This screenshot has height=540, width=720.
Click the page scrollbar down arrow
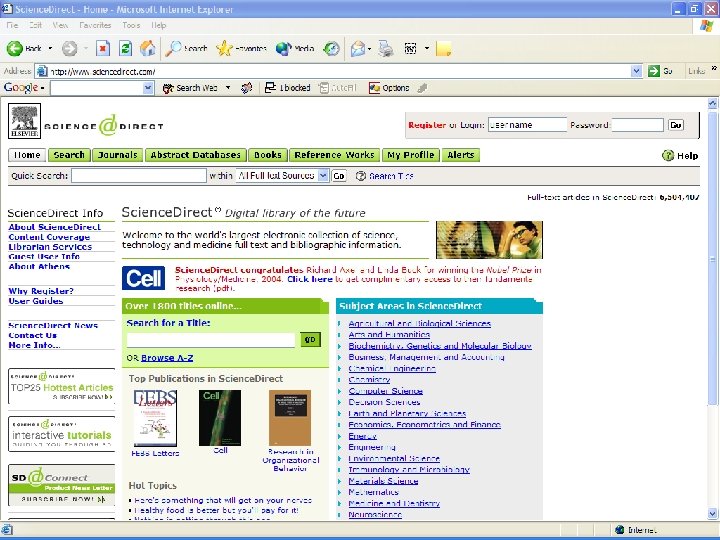tap(712, 514)
